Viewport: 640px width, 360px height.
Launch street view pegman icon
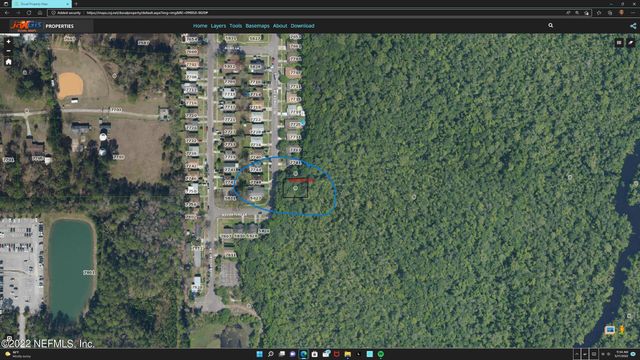click(x=622, y=329)
